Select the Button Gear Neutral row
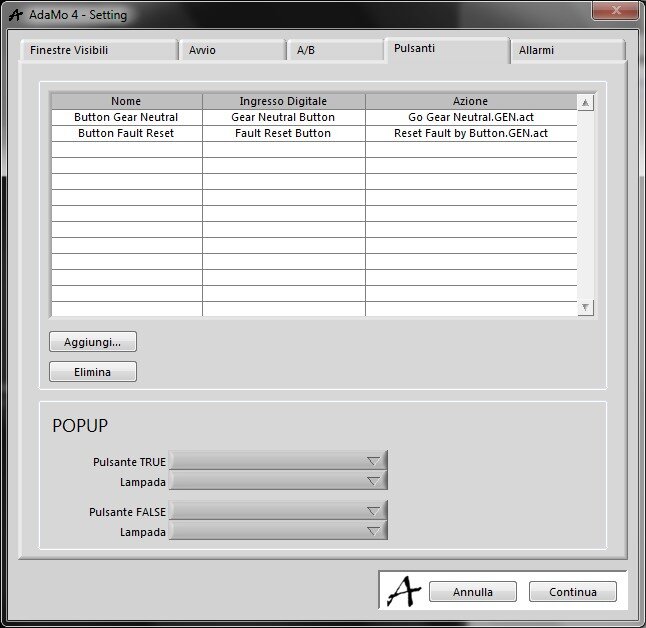The height and width of the screenshot is (628, 646). point(126,117)
